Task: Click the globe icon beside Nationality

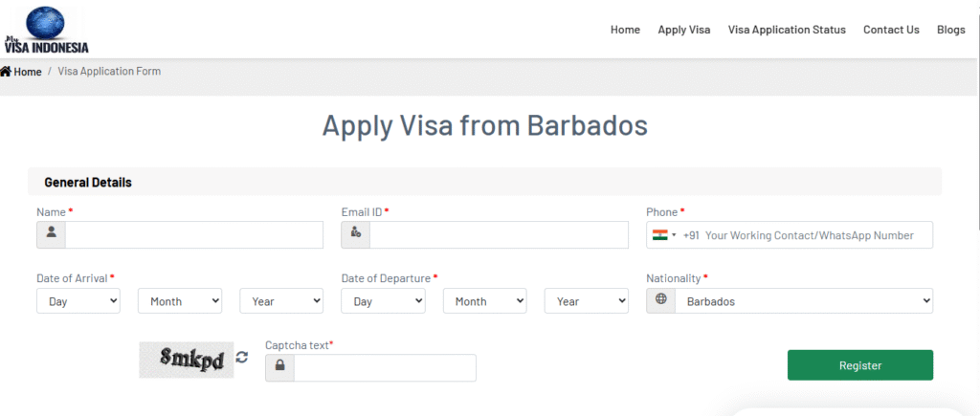Action: click(661, 301)
